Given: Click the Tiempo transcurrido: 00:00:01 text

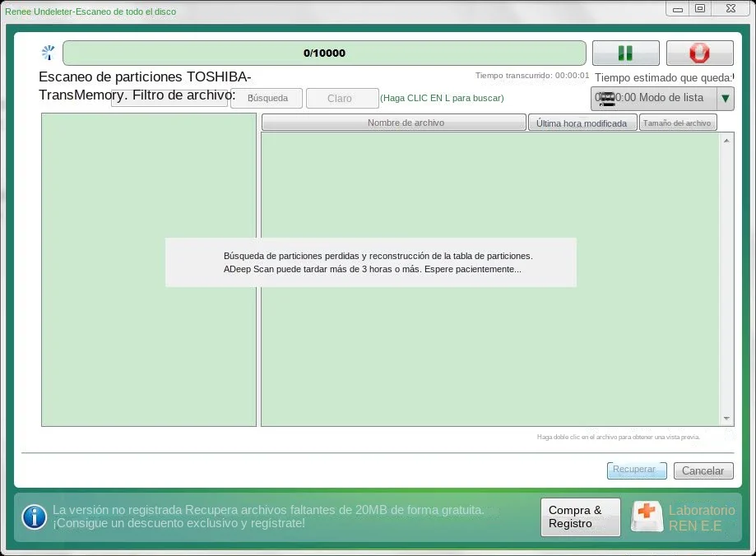Looking at the screenshot, I should 531,75.
